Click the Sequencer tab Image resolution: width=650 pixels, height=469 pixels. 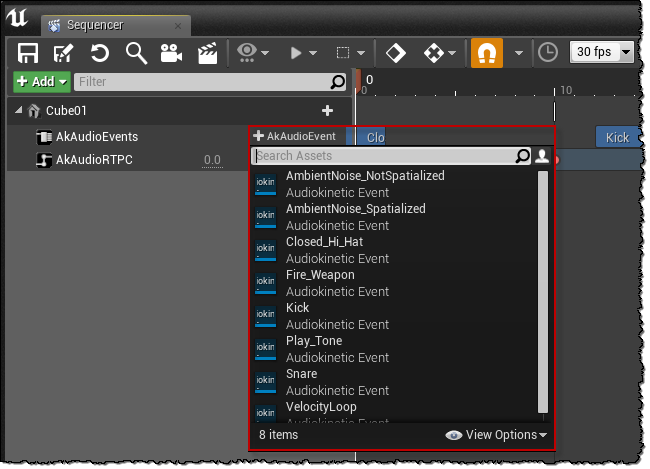[116, 25]
